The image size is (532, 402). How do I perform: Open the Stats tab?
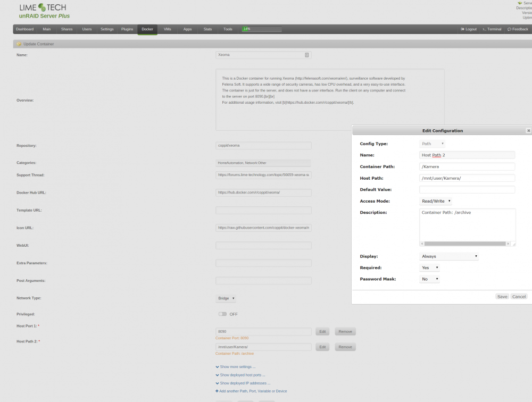click(207, 29)
